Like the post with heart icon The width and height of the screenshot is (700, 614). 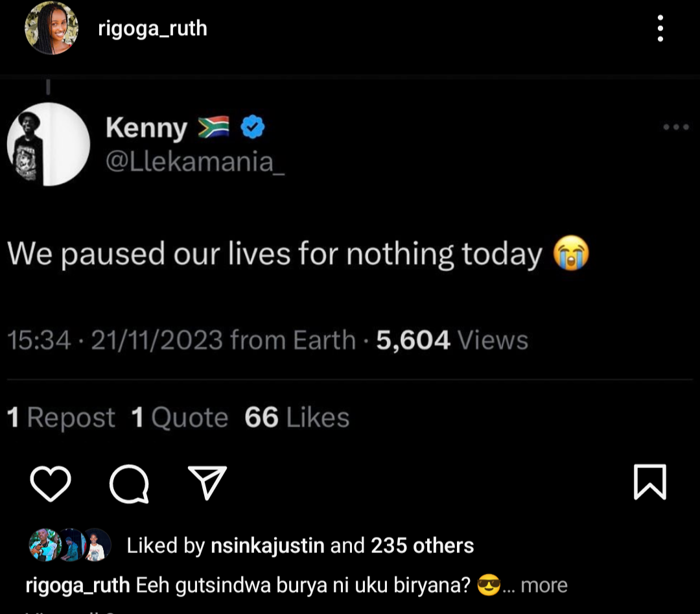tap(51, 483)
